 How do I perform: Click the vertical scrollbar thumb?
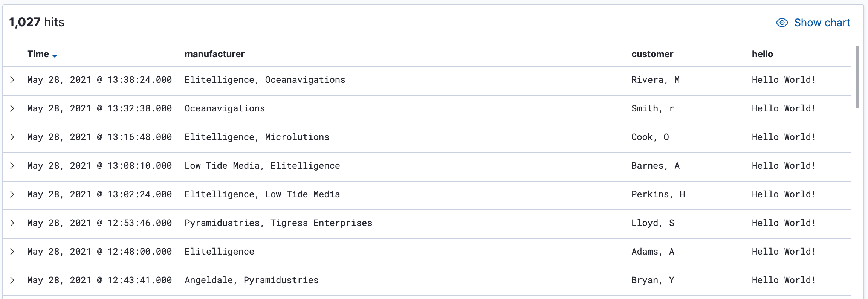[x=857, y=77]
